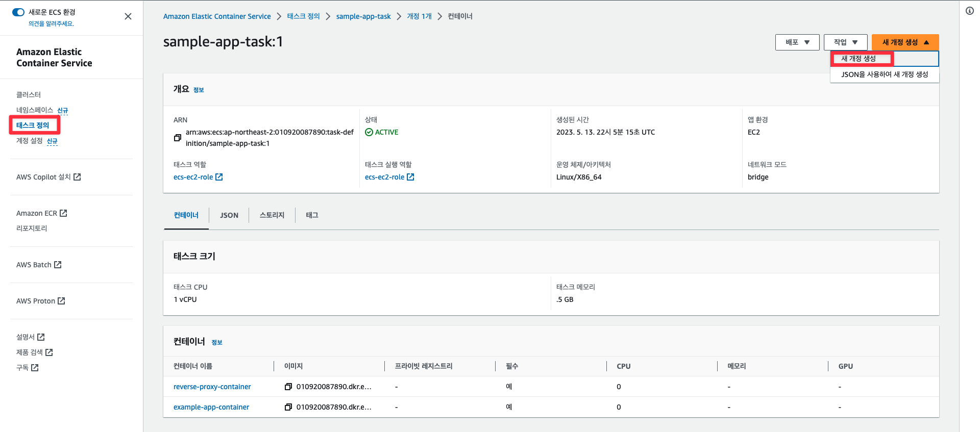This screenshot has width=980, height=432.
Task: Open the ecs-ec2-role task execution role link
Action: pyautogui.click(x=389, y=177)
